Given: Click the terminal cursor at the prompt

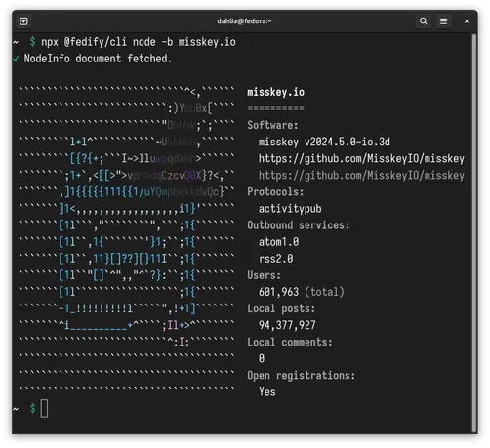Looking at the screenshot, I should pos(44,409).
